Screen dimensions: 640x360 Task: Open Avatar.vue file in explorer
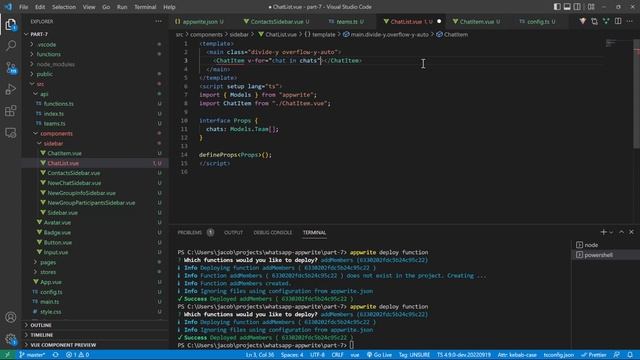tap(95, 222)
